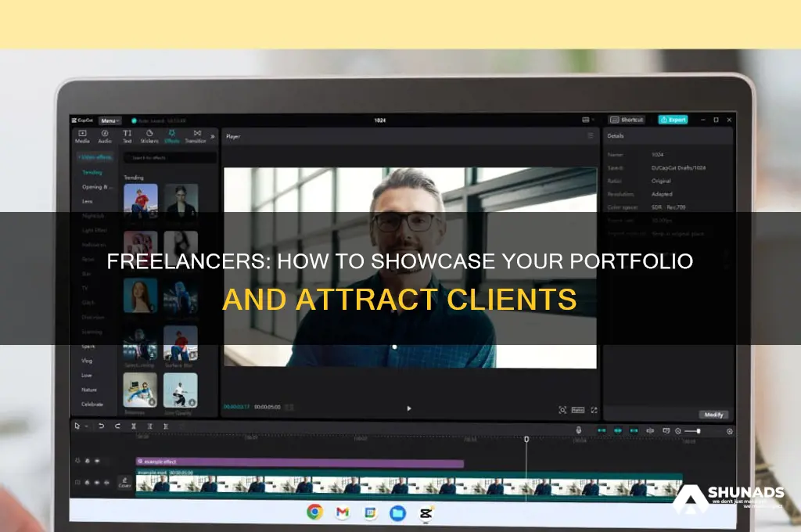Click the Modify button in Details
The width and height of the screenshot is (801, 532).
[713, 415]
